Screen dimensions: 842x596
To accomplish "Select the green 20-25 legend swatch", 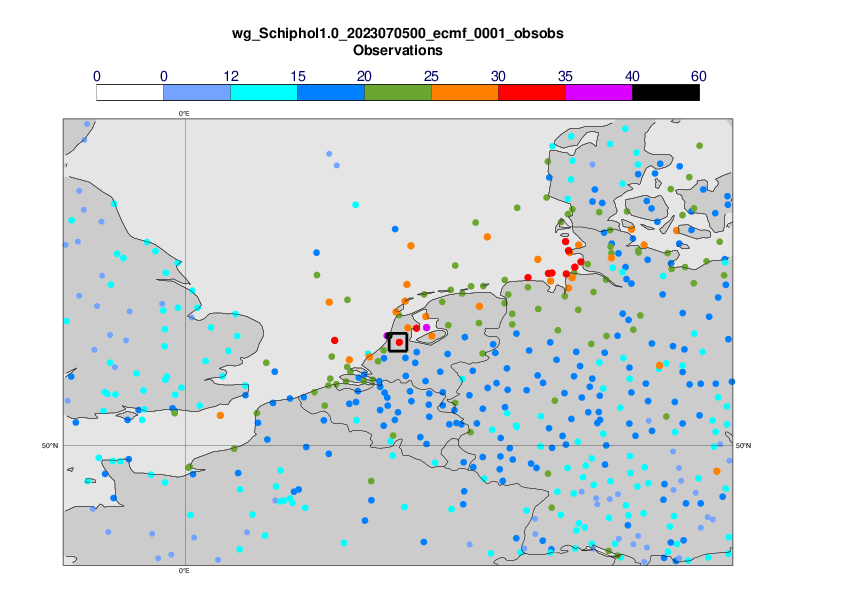I will tap(398, 93).
